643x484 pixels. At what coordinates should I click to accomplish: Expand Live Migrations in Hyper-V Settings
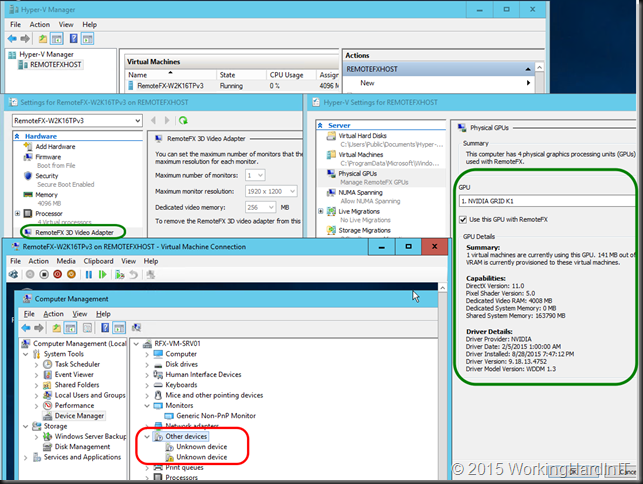(x=321, y=211)
